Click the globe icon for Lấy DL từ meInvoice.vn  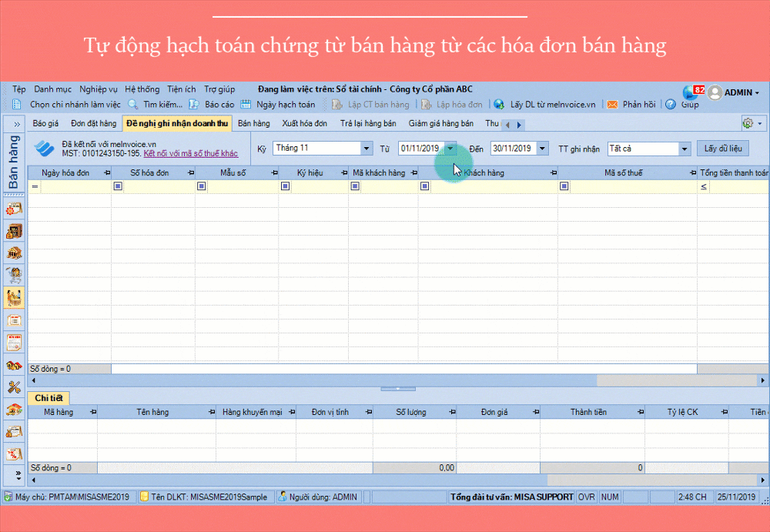click(x=499, y=105)
